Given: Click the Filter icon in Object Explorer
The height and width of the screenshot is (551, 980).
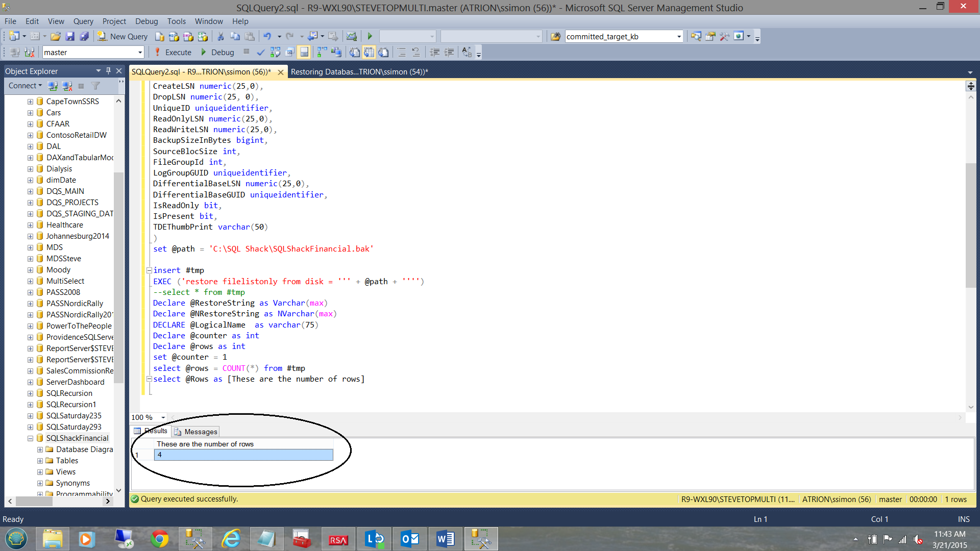Looking at the screenshot, I should (95, 86).
